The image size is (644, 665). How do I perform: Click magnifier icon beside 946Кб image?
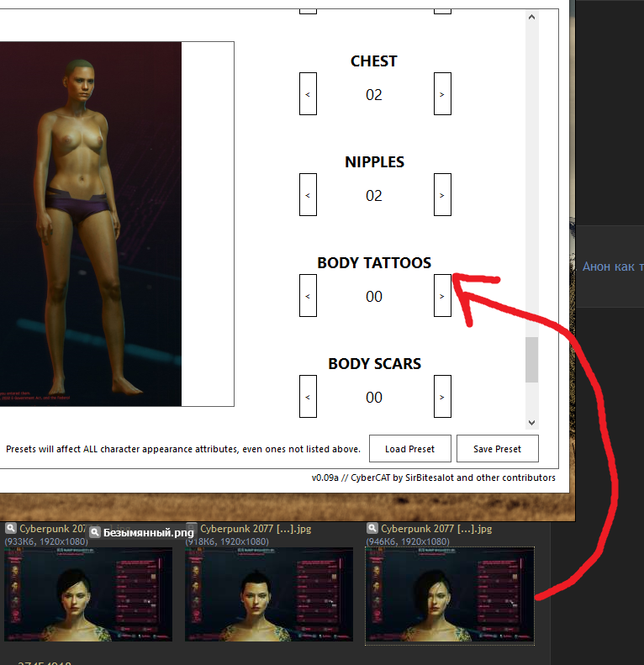372,529
